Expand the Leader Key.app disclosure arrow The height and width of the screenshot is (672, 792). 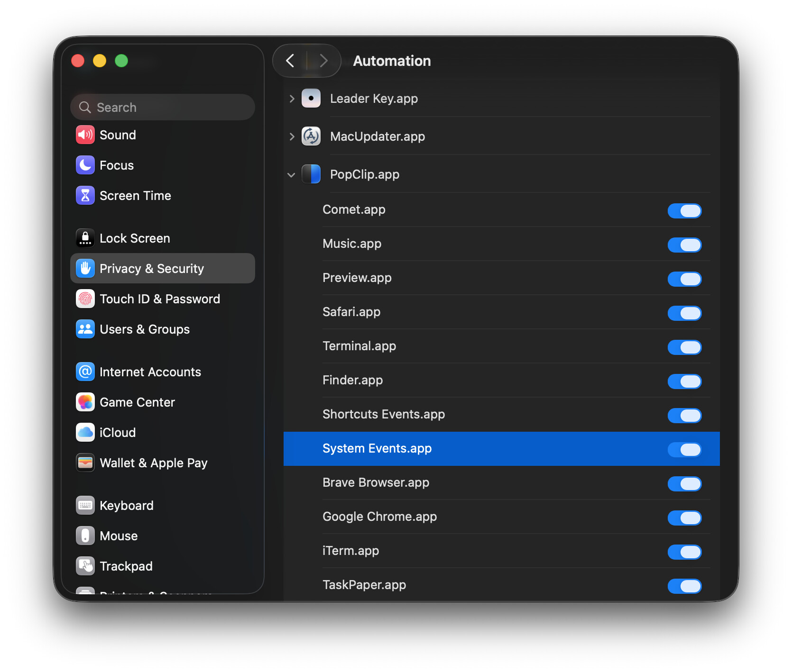pos(292,99)
